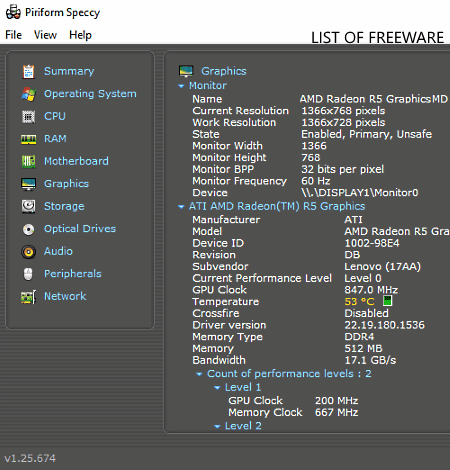Click Crossfire value Disabled
The height and width of the screenshot is (470, 450).
(366, 313)
